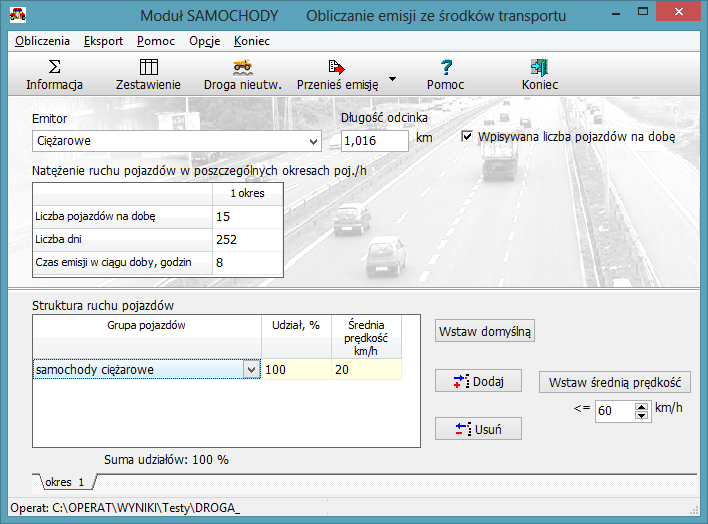Click the Długość odcinka field 1,016

(375, 141)
